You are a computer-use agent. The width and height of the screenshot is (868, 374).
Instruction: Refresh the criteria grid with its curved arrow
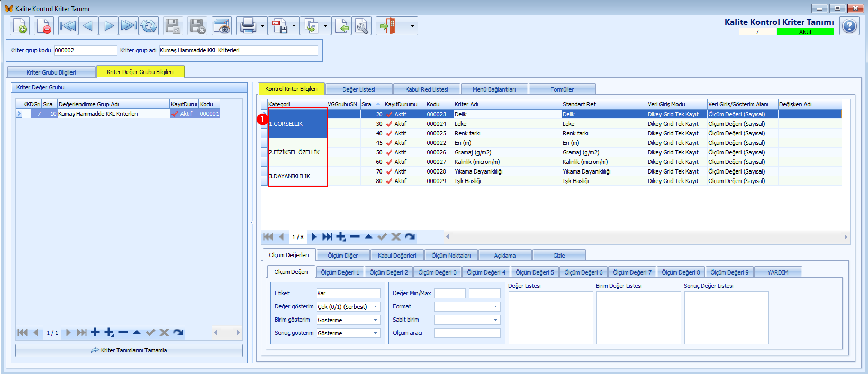(x=410, y=237)
